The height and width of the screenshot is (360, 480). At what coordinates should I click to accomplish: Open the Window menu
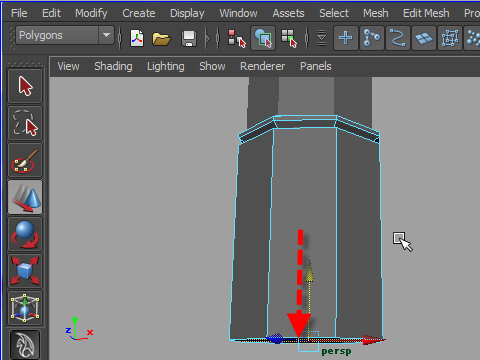238,13
